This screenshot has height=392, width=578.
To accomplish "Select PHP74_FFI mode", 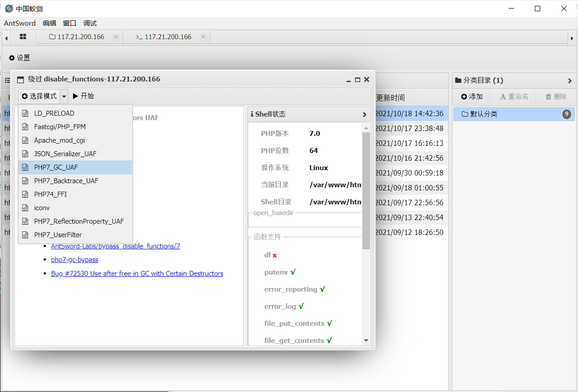I will click(x=75, y=194).
